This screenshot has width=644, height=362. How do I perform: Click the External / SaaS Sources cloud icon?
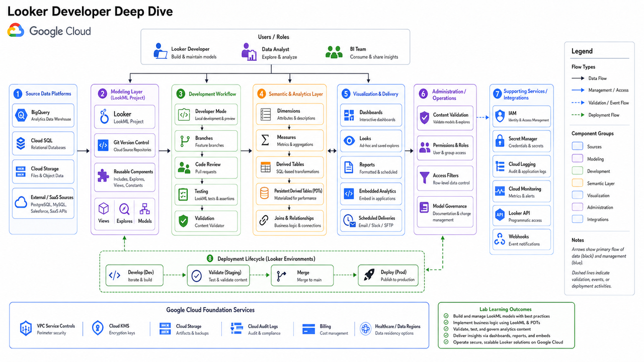point(21,203)
